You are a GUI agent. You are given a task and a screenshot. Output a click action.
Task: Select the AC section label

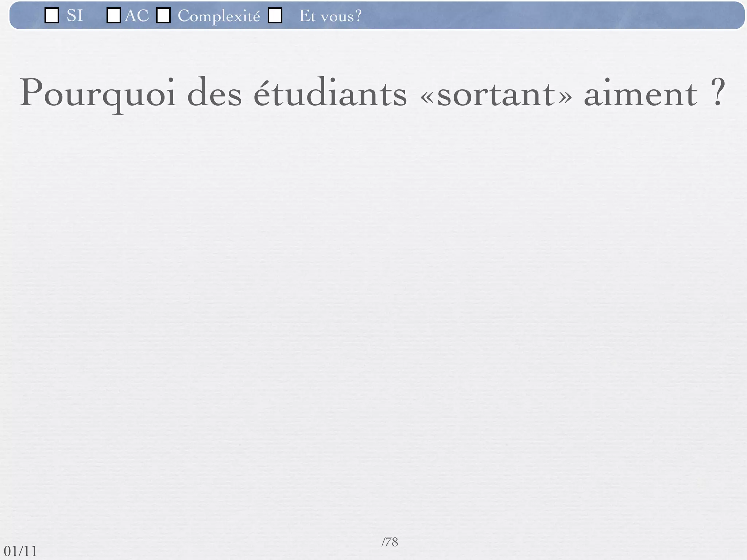pos(137,16)
